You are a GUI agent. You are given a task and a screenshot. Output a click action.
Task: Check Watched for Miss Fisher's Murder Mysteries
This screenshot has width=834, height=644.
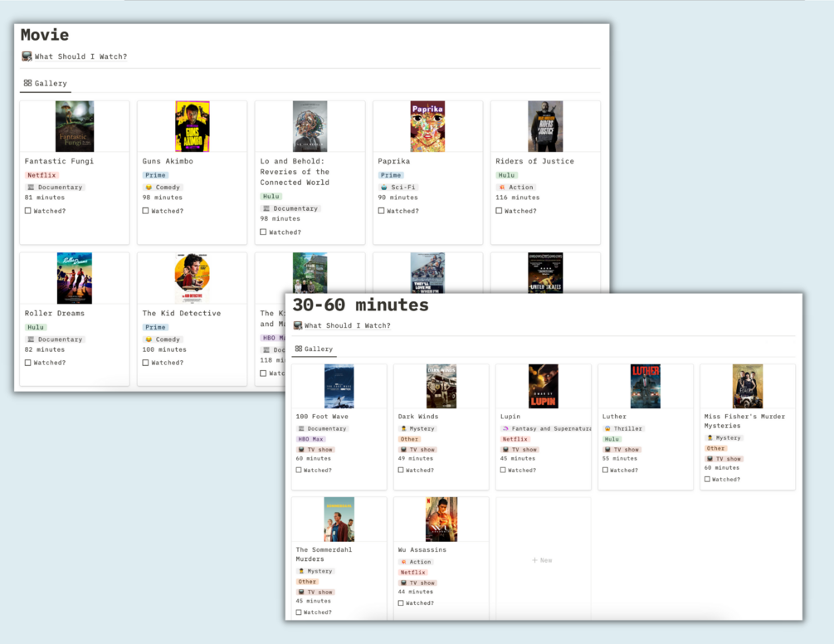click(707, 479)
